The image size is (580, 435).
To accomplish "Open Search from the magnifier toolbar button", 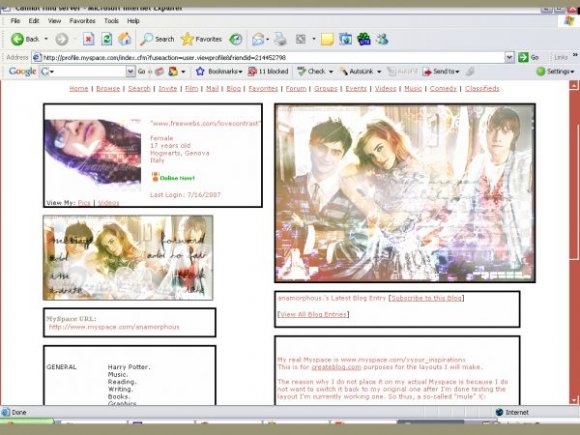I will pyautogui.click(x=157, y=39).
